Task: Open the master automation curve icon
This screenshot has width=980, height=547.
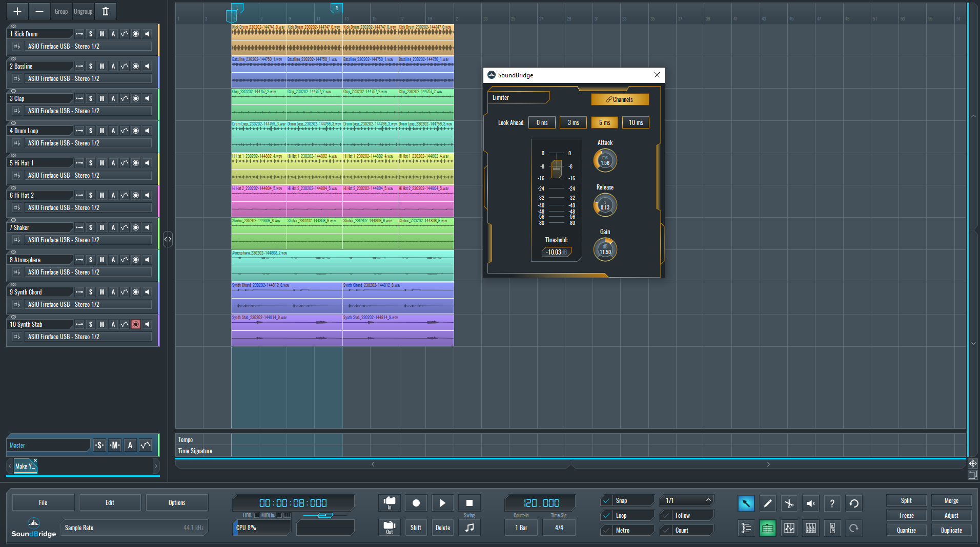Action: 146,445
